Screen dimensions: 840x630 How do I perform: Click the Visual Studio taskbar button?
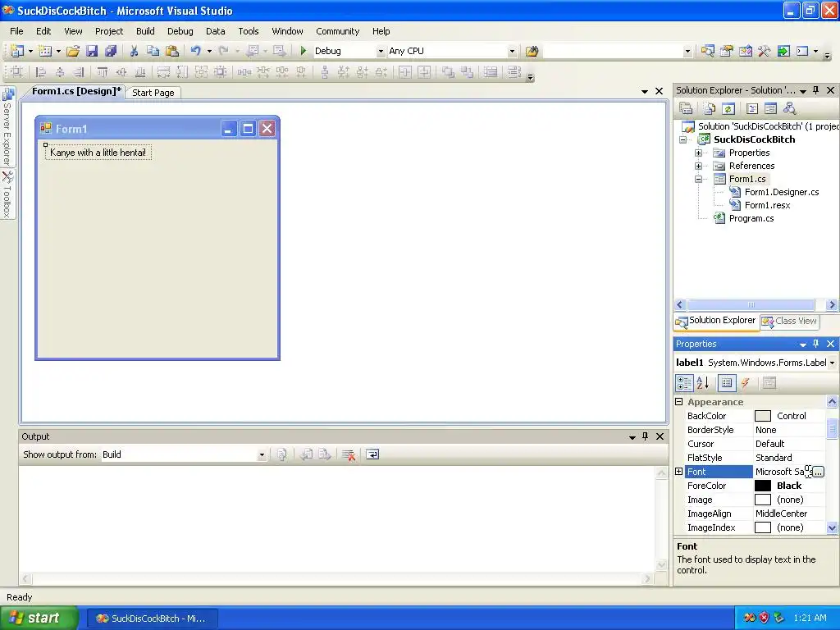coord(152,619)
